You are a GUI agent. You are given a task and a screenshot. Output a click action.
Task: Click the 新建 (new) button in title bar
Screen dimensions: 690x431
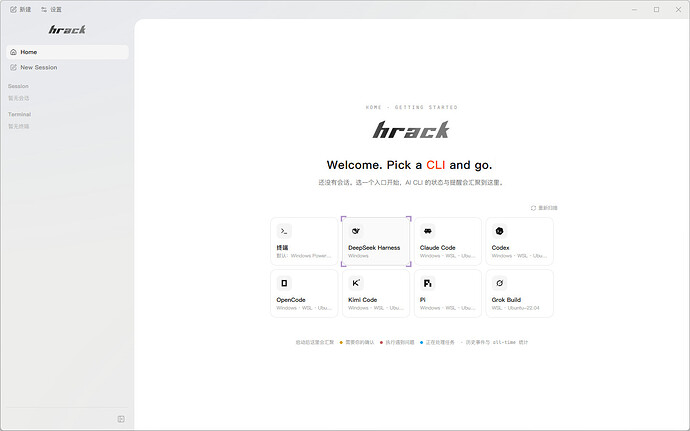(20, 9)
